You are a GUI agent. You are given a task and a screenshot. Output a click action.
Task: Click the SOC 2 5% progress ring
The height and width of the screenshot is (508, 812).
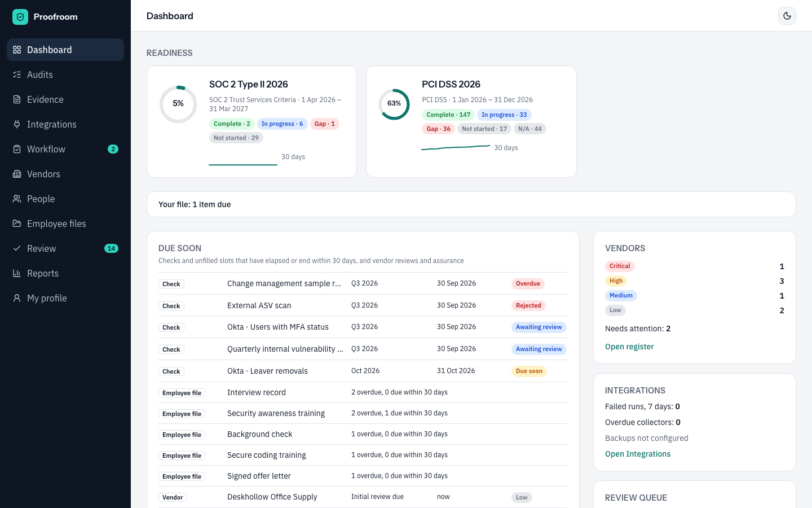(178, 104)
